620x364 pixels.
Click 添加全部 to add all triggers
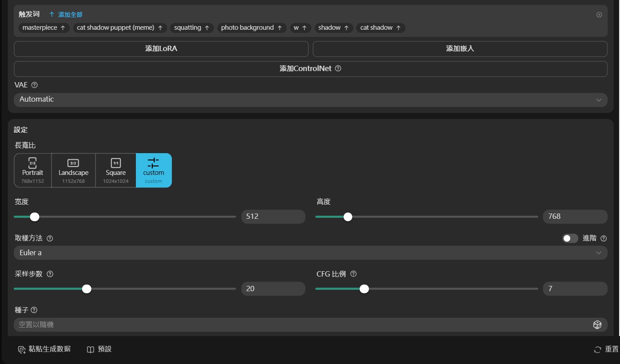pyautogui.click(x=66, y=15)
